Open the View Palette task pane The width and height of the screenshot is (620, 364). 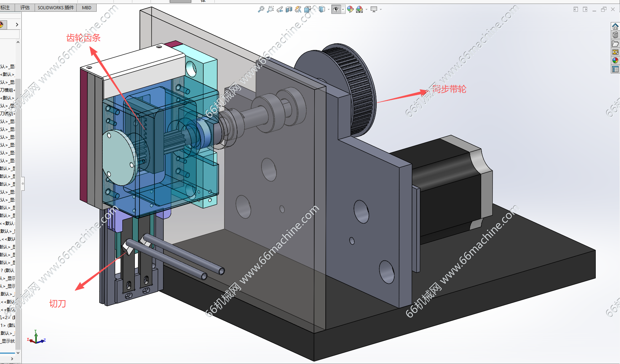click(615, 52)
